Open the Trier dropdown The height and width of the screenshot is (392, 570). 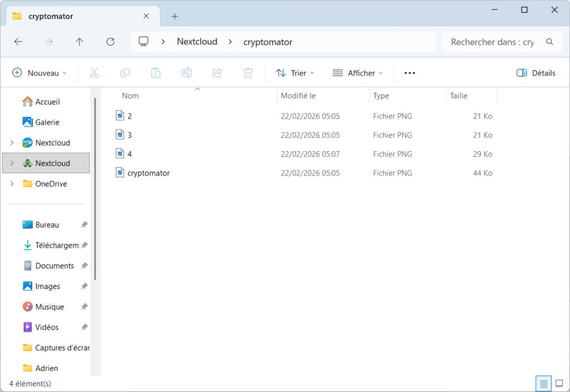point(294,72)
